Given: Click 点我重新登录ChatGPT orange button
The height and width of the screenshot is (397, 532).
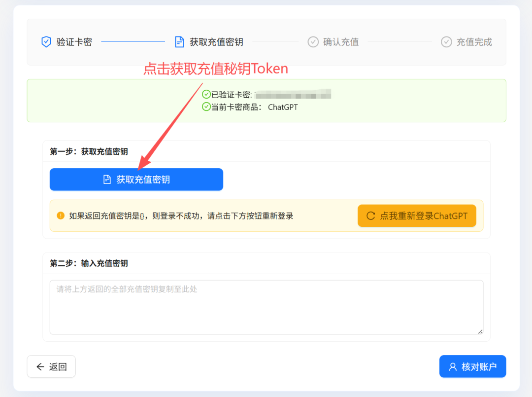Looking at the screenshot, I should (x=417, y=216).
